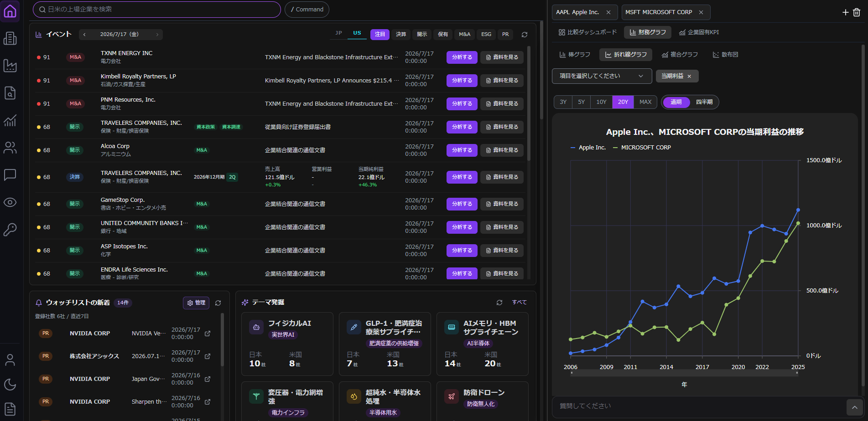The width and height of the screenshot is (868, 421).
Task: Open the people icon in the sidebar
Action: pyautogui.click(x=10, y=148)
